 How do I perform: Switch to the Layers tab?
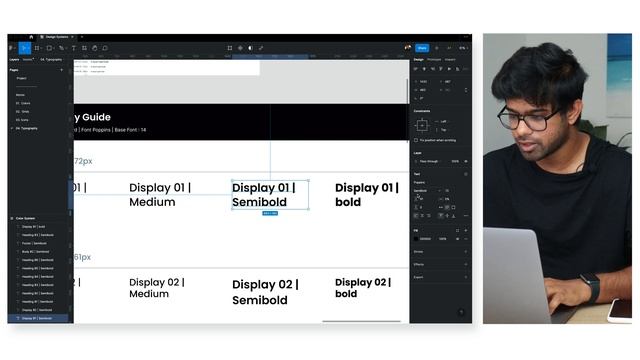[x=14, y=60]
